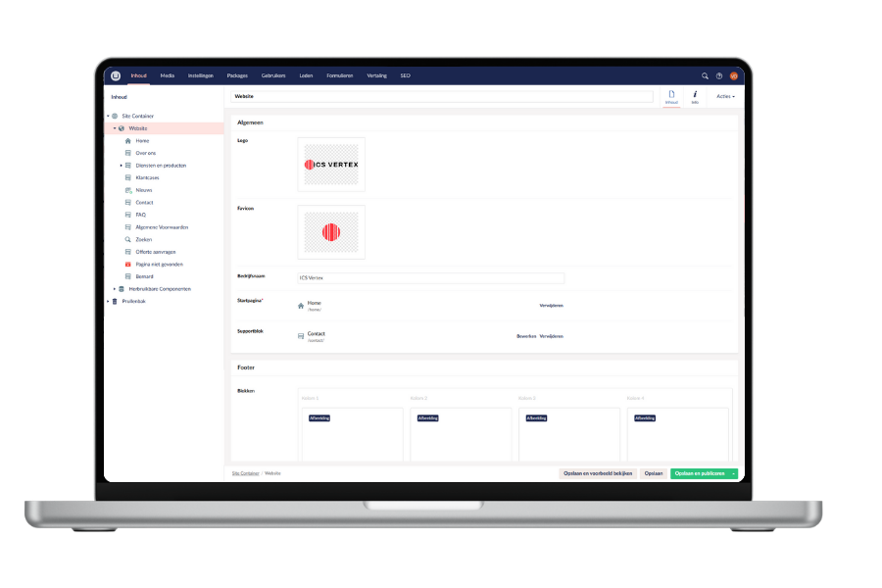
Task: Open the Prullenbak trash icon
Action: point(114,302)
